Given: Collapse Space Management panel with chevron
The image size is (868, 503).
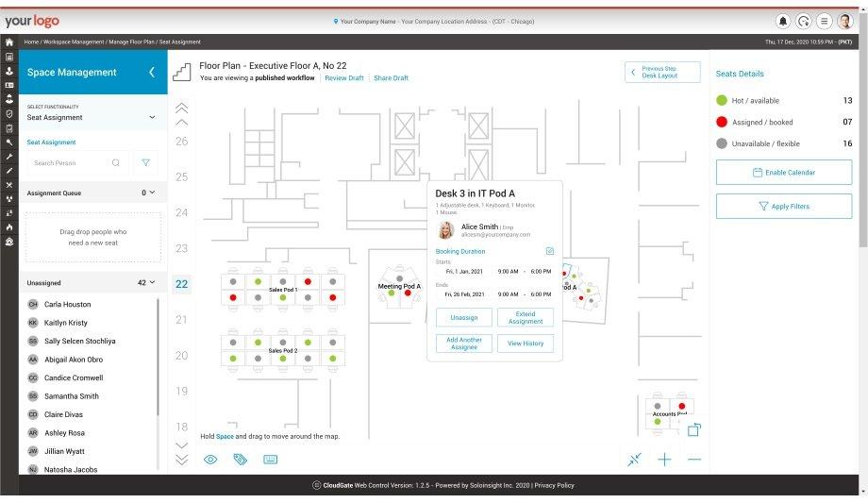Looking at the screenshot, I should pyautogui.click(x=152, y=72).
